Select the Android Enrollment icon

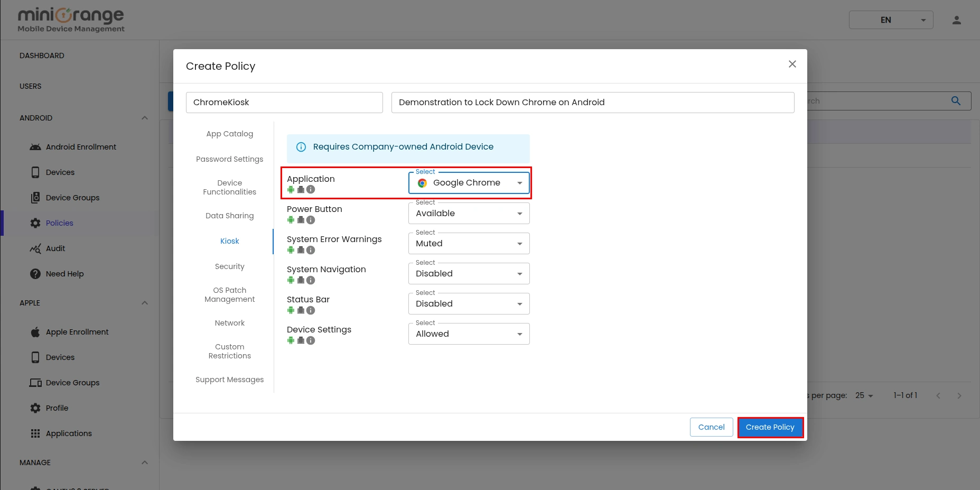pos(35,146)
